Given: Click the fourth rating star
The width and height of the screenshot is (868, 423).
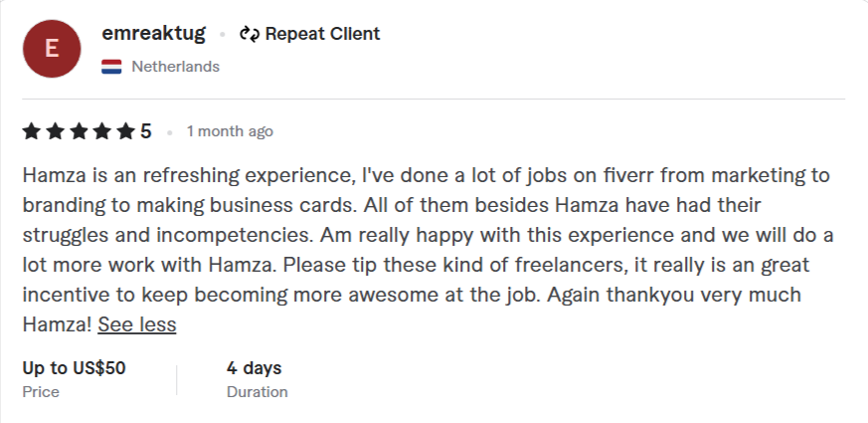Looking at the screenshot, I should click(x=102, y=131).
